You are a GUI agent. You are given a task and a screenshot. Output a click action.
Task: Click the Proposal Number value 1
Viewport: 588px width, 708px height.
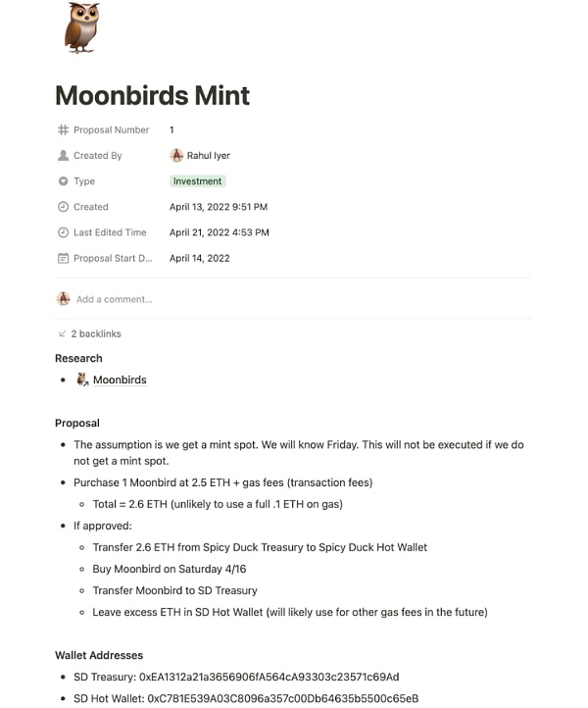(x=171, y=129)
